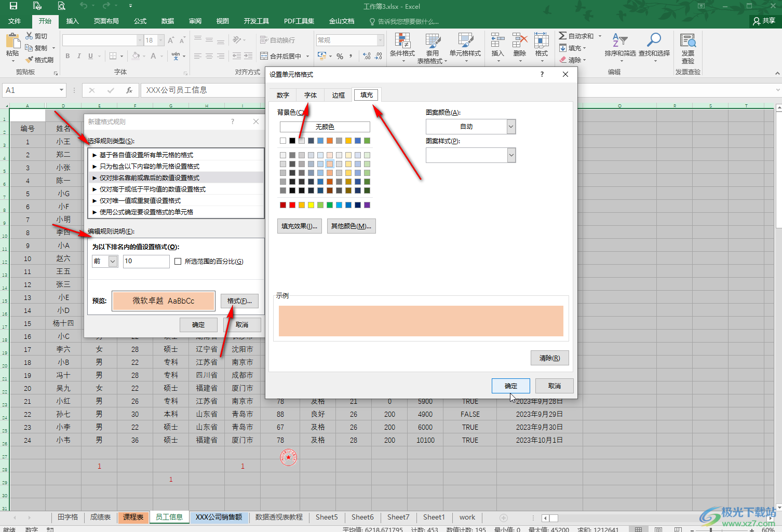
Task: Switch to the Font tab in Format Cells
Action: [x=311, y=95]
